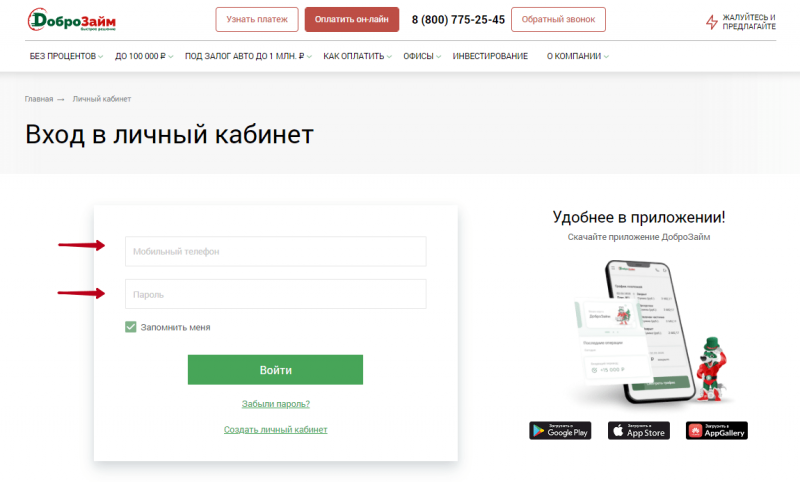Expand the БЕЗ ПРОЦЕНТОВ menu

pos(66,56)
